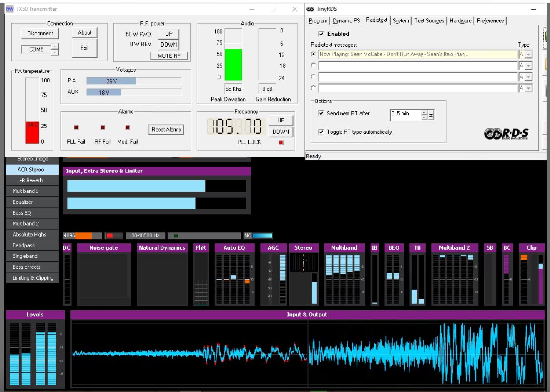Click the red indicator beside 4096
550x392 pixels.
tap(110, 236)
